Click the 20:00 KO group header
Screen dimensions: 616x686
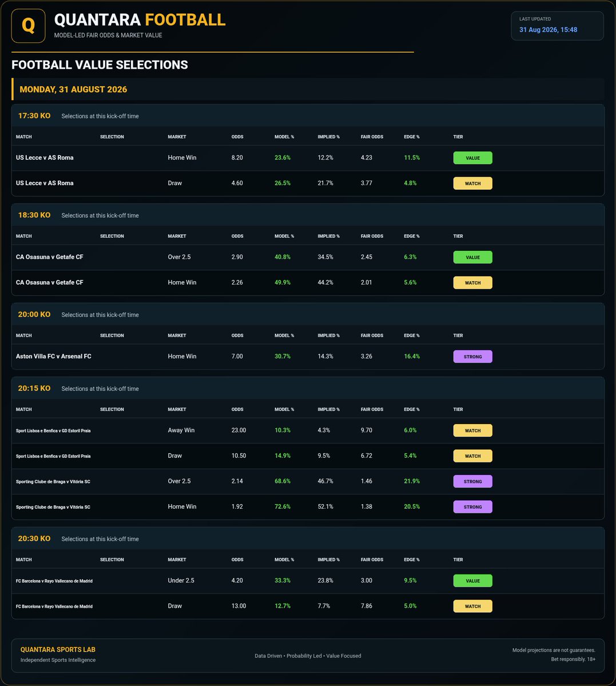[308, 314]
